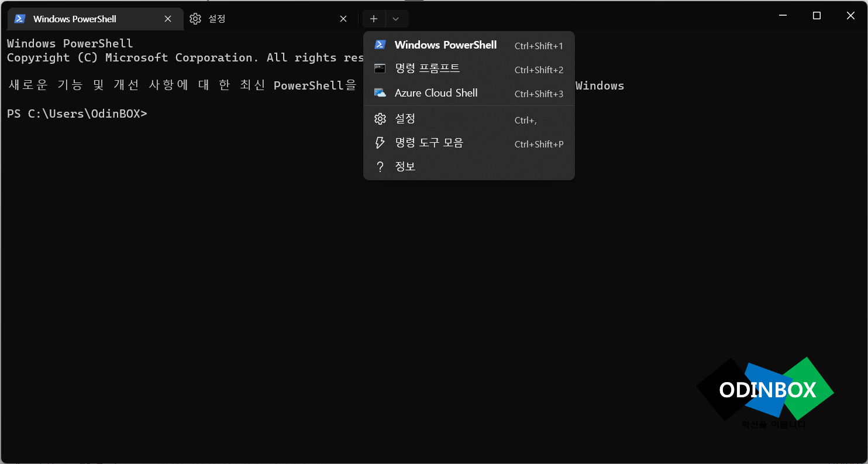The width and height of the screenshot is (868, 464).
Task: Open 설정 from the dropdown menu
Action: pos(469,119)
